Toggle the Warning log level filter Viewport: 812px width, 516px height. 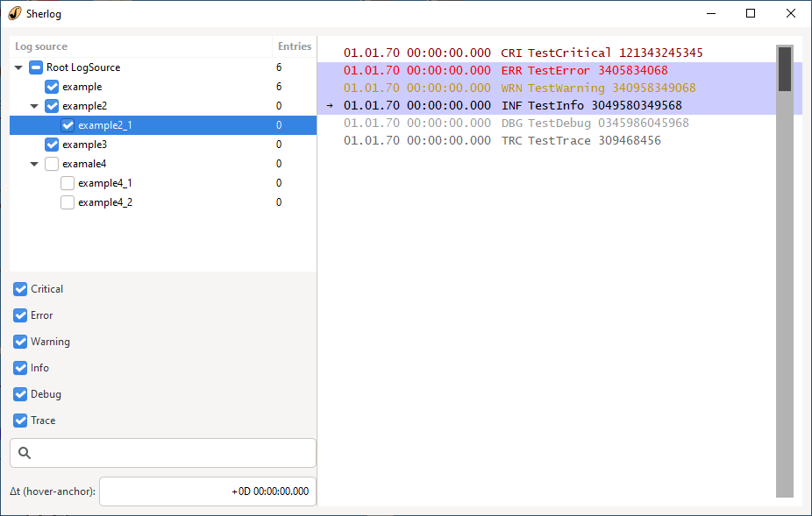19,341
